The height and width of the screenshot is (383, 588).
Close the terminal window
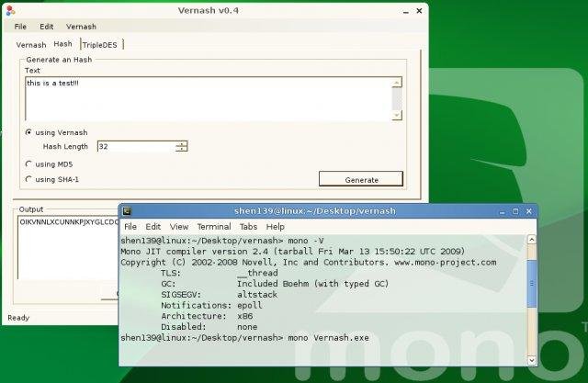(529, 211)
